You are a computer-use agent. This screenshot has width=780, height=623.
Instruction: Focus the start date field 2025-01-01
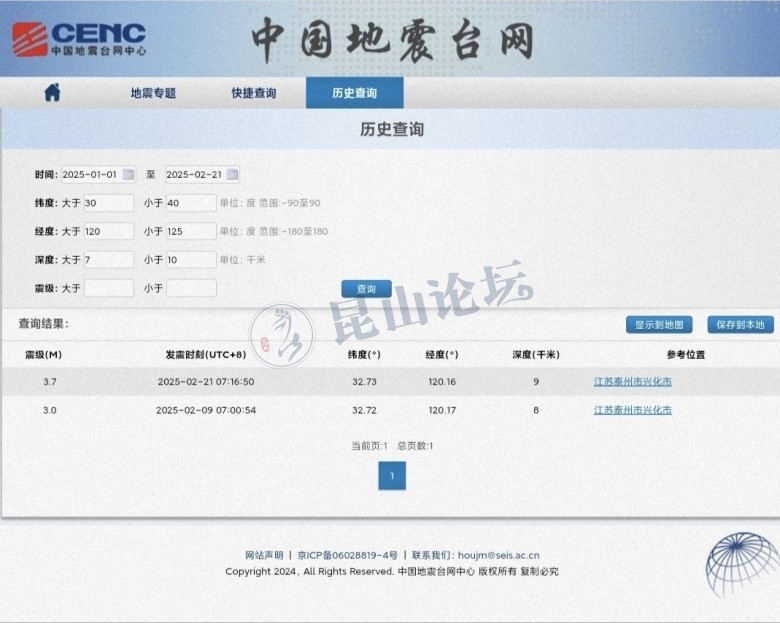coord(90,174)
